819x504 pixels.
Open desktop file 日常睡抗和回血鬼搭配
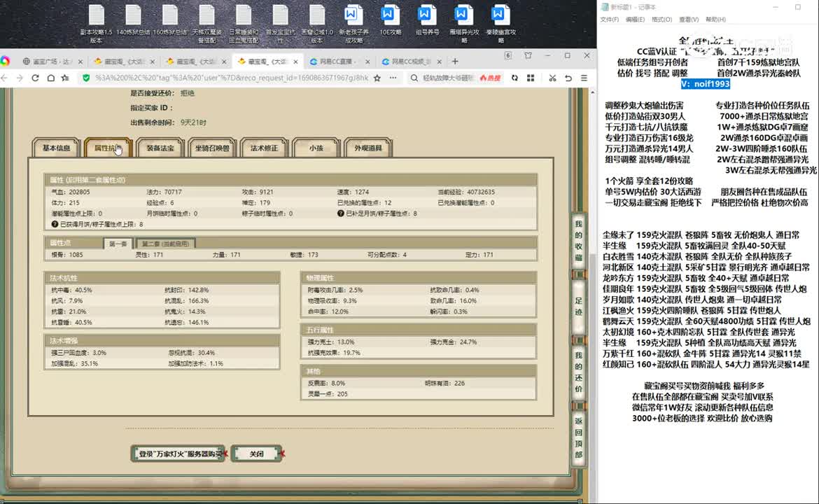(x=244, y=23)
